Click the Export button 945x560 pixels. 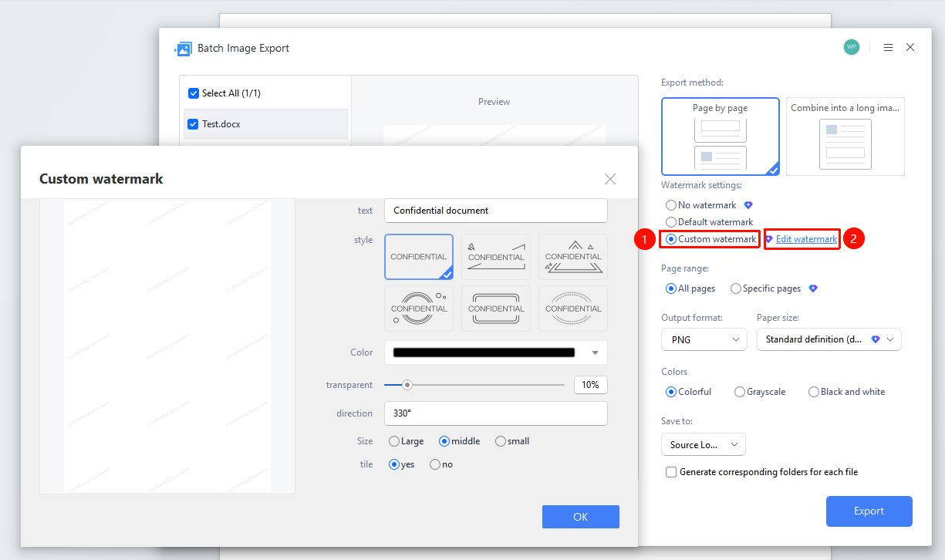click(x=869, y=511)
